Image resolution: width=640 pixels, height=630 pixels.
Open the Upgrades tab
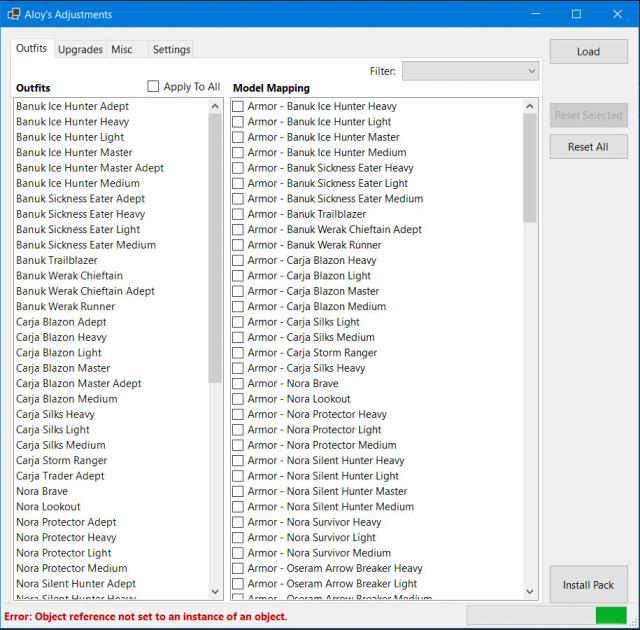[80, 50]
